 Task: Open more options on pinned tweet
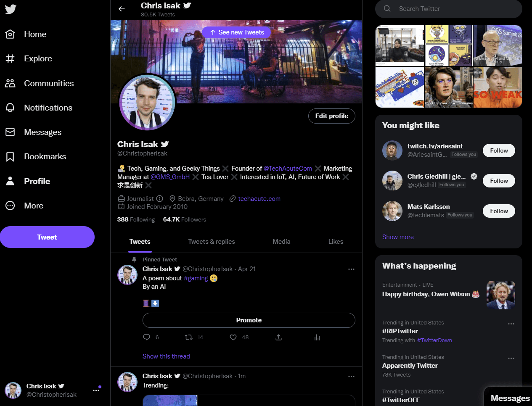click(351, 269)
